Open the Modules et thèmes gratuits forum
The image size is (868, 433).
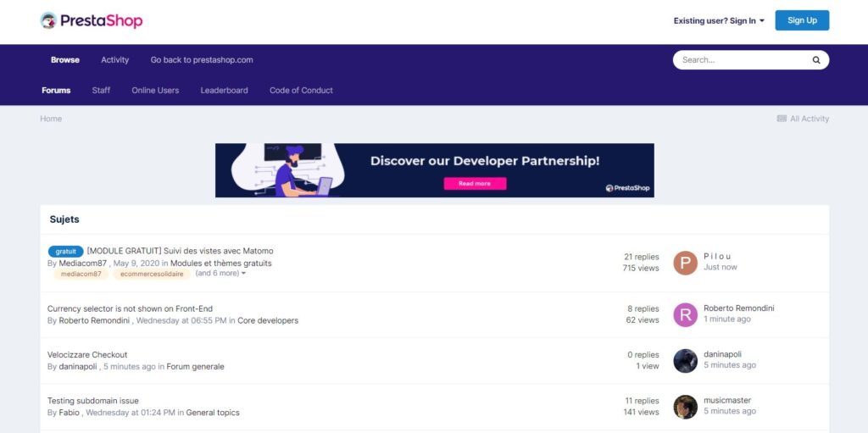pyautogui.click(x=221, y=263)
